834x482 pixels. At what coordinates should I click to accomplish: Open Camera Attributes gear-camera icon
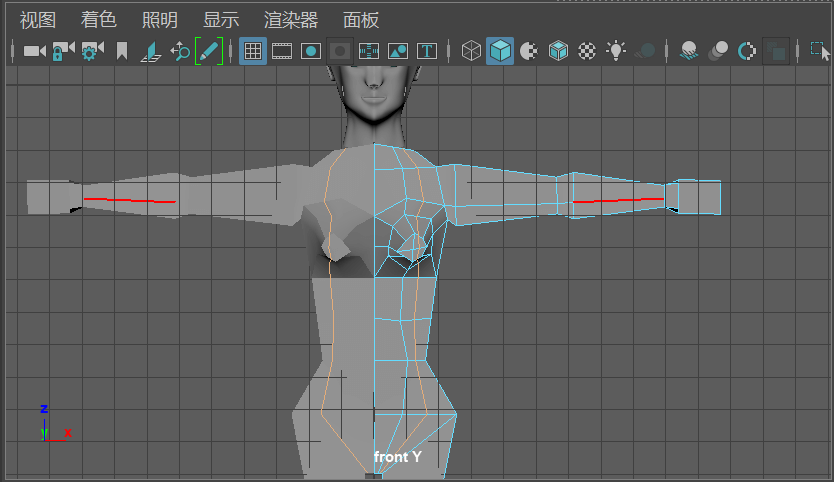[93, 51]
